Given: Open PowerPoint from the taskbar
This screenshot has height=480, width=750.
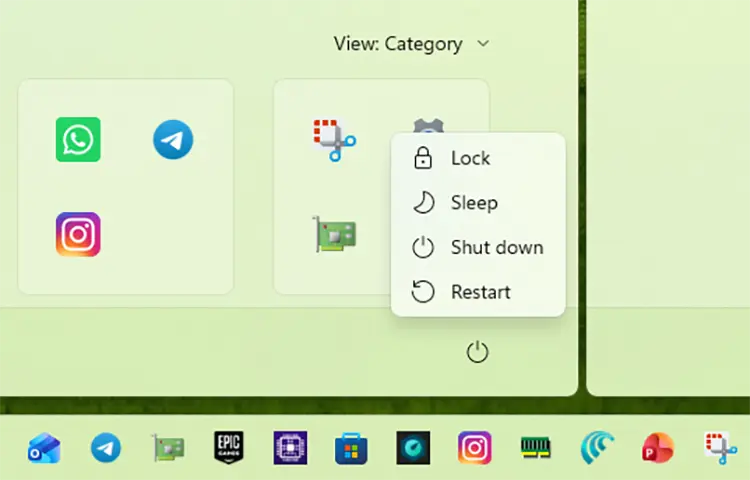Looking at the screenshot, I should pos(658,448).
